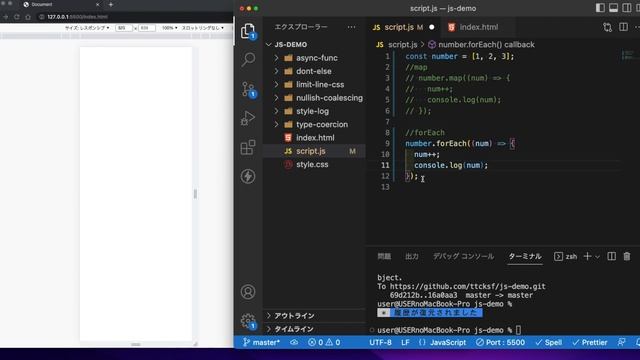The height and width of the screenshot is (360, 640).
Task: Open Run and Debug view
Action: point(248,118)
